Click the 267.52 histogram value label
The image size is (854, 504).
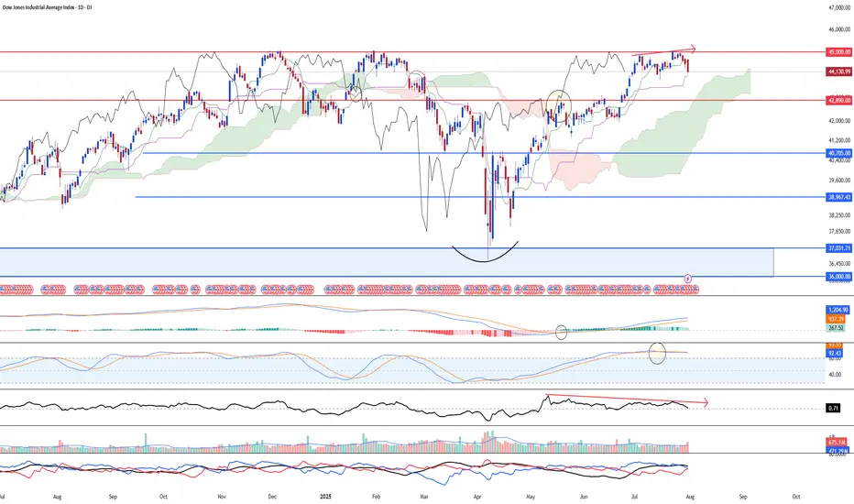836,328
